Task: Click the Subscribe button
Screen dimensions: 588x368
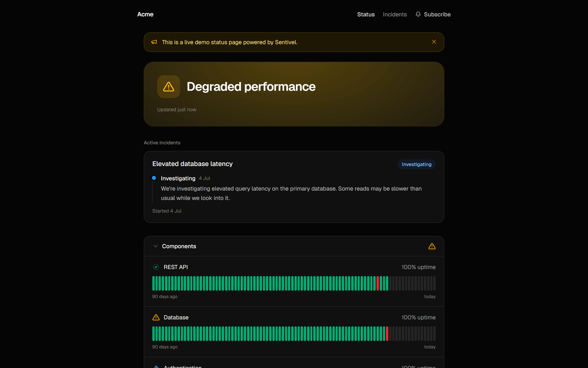Action: click(433, 14)
